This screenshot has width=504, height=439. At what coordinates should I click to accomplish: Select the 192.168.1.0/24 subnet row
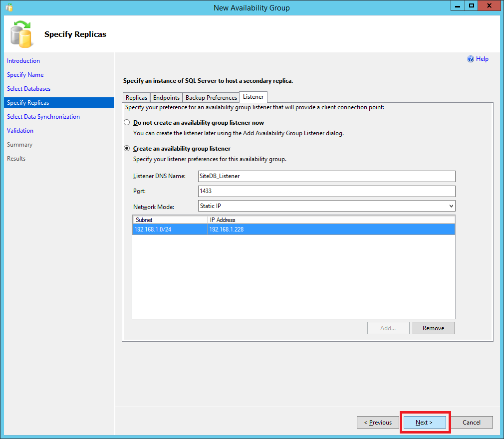point(170,229)
